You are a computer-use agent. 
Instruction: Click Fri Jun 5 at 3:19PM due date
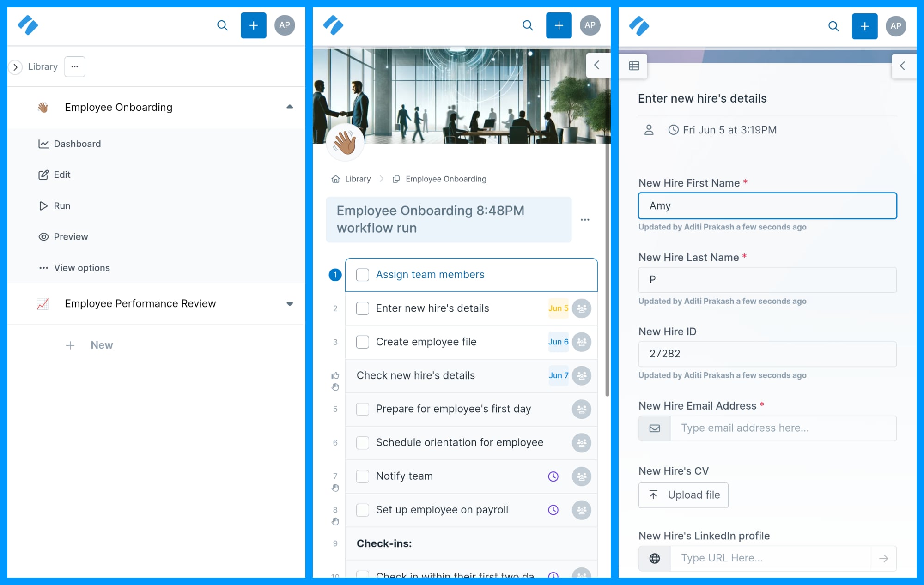click(723, 130)
